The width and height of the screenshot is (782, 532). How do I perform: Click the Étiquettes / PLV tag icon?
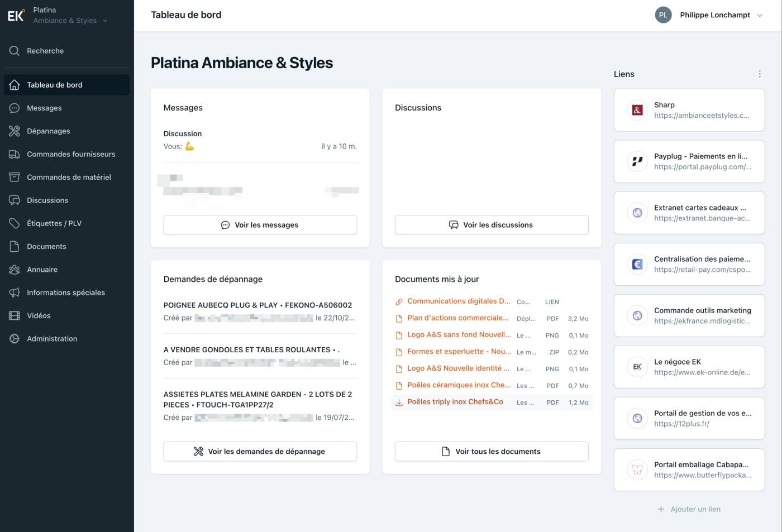15,223
